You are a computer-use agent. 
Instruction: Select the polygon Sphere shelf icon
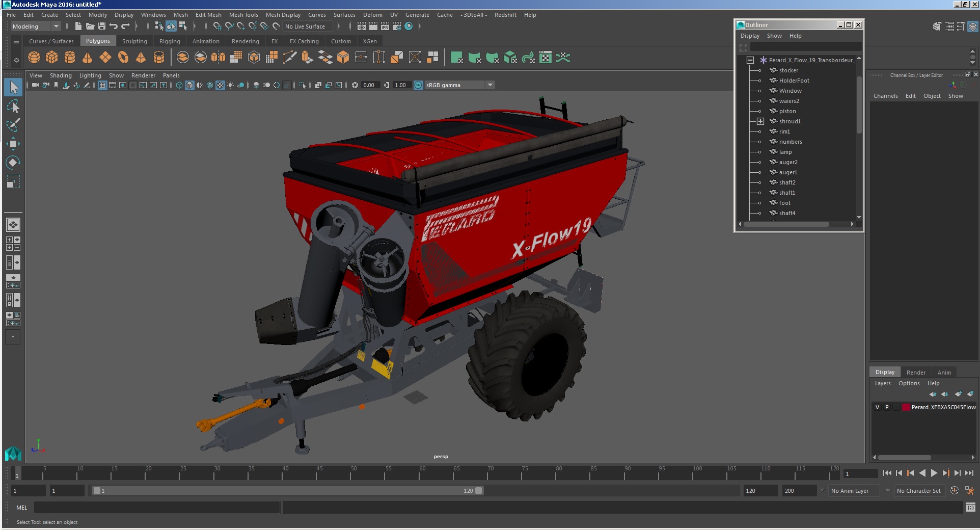[x=34, y=58]
